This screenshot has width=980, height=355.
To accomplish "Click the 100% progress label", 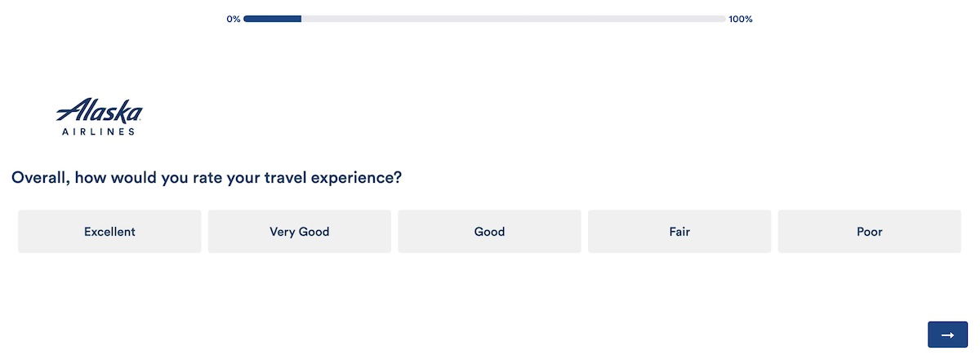I will (741, 19).
